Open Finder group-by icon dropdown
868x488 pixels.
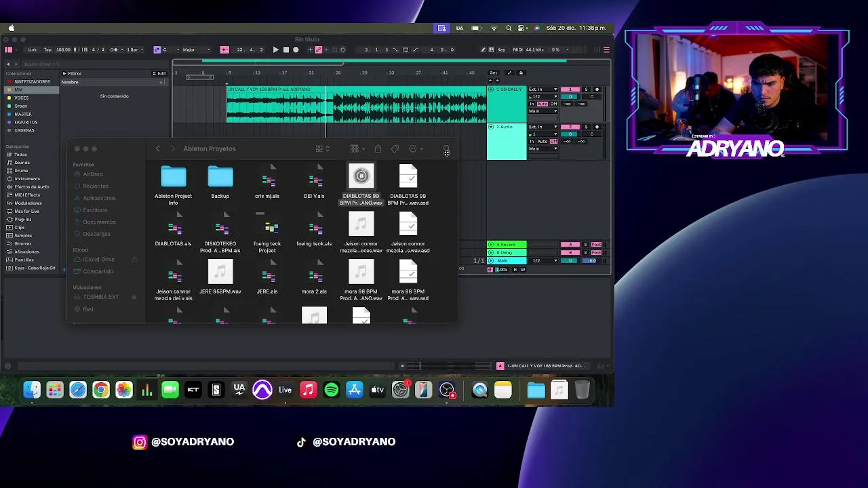[357, 148]
